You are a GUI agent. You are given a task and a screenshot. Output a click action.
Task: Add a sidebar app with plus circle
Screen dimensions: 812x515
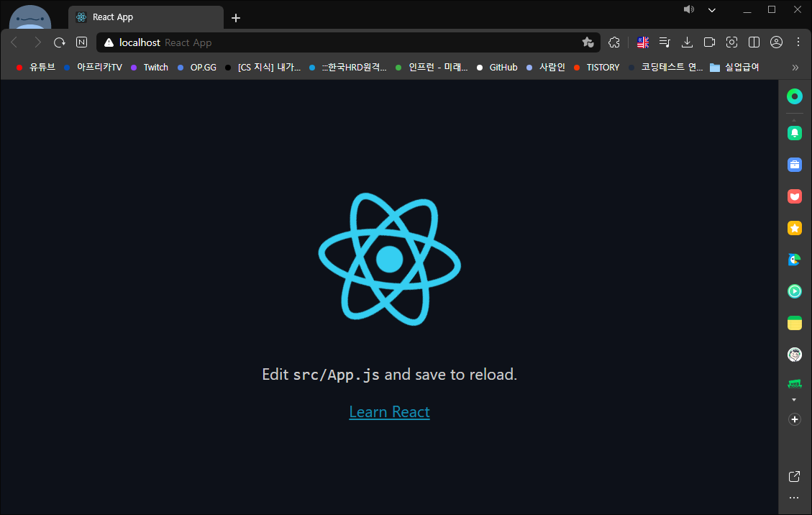tap(795, 419)
